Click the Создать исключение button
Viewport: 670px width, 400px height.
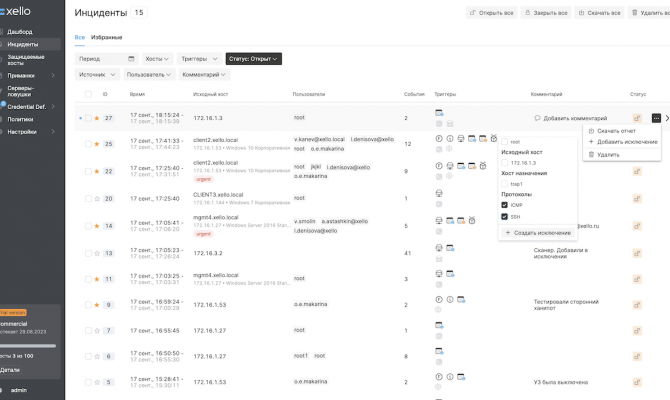click(x=538, y=233)
